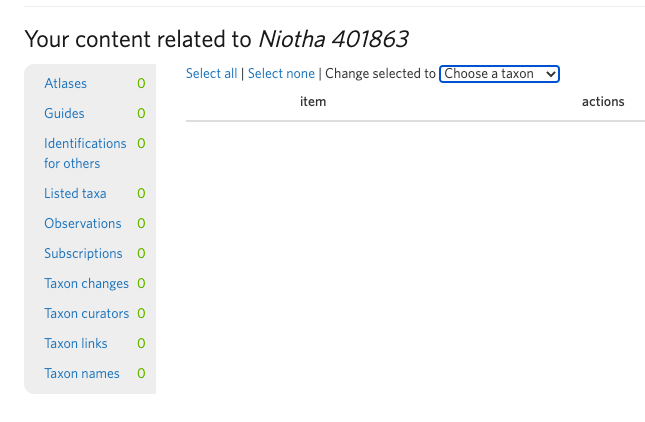Viewport: 645px width, 422px height.
Task: Open the Subscriptions section
Action: pyautogui.click(x=83, y=253)
